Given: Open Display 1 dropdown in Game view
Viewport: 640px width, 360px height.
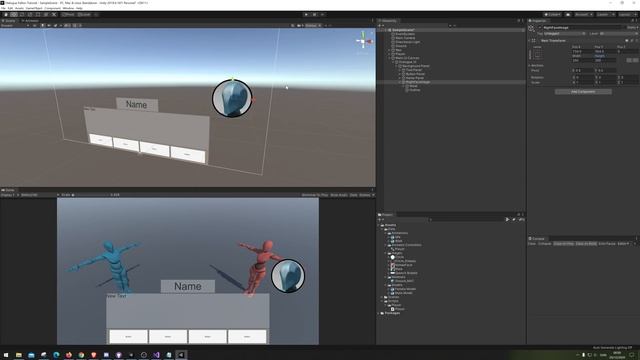Looking at the screenshot, I should point(9,195).
